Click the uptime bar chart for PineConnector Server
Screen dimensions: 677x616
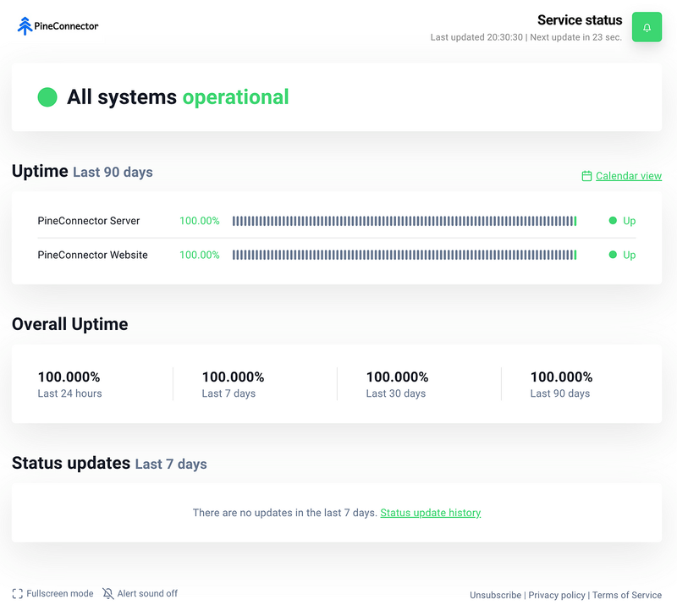coord(406,220)
